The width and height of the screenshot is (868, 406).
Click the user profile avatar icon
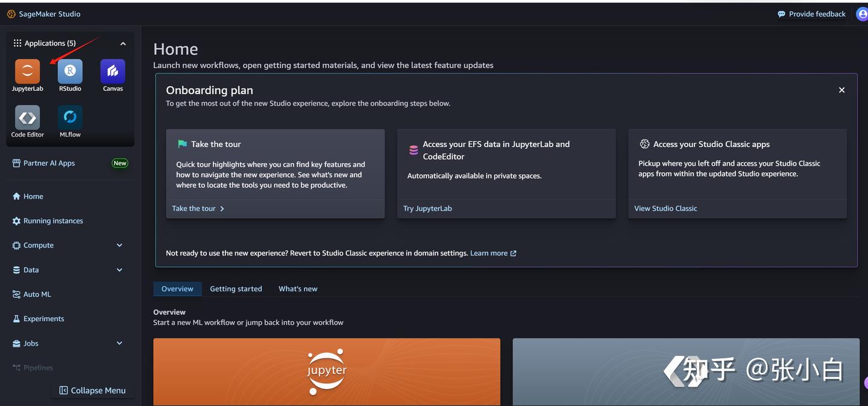[862, 14]
